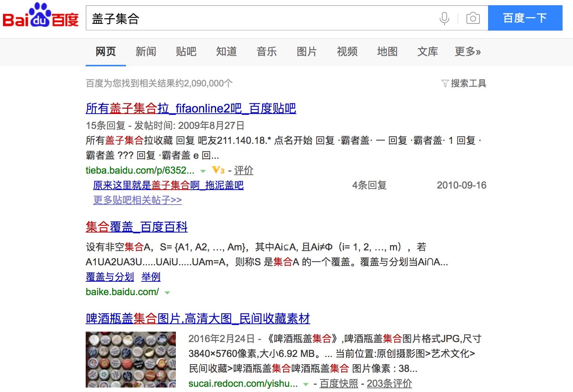Image resolution: width=573 pixels, height=392 pixels.
Task: Open the 评价 link under tieba result
Action: pyautogui.click(x=244, y=170)
